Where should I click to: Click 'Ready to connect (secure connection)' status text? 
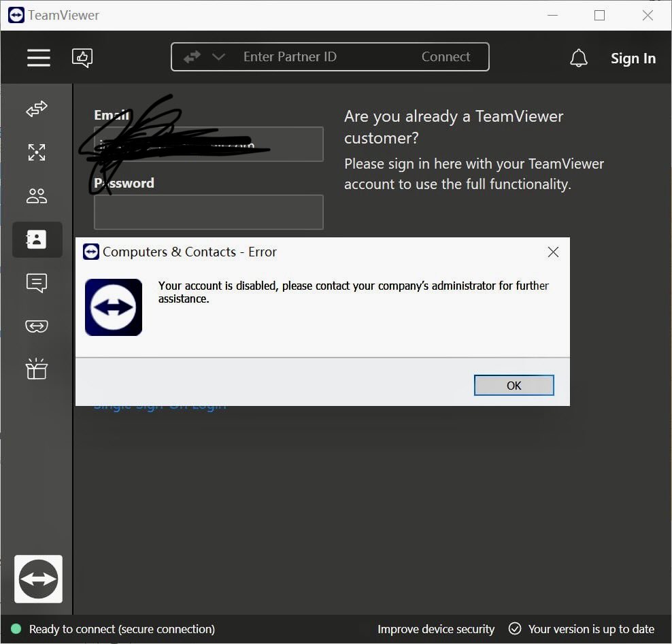122,629
